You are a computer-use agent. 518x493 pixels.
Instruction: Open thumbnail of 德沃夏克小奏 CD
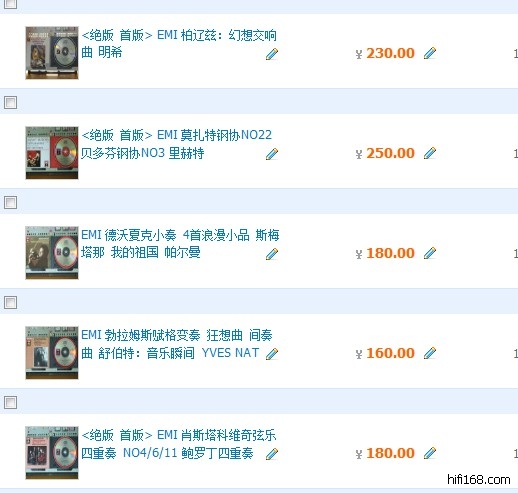(x=52, y=253)
